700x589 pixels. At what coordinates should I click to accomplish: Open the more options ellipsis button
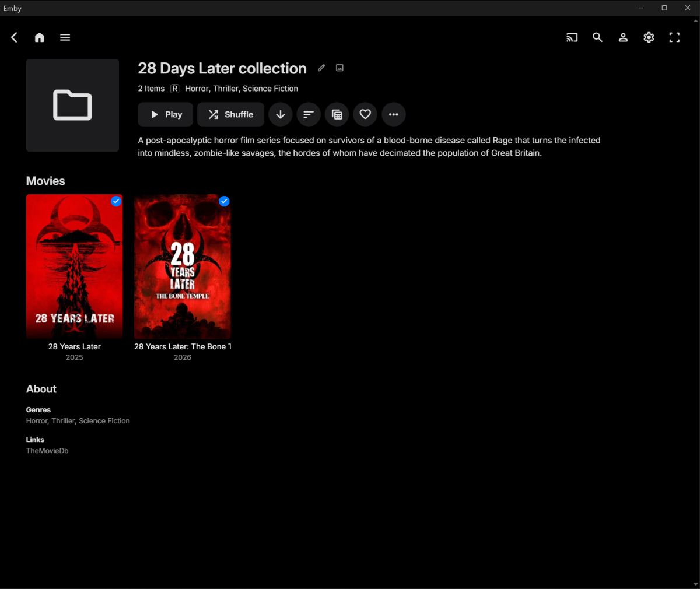point(394,114)
